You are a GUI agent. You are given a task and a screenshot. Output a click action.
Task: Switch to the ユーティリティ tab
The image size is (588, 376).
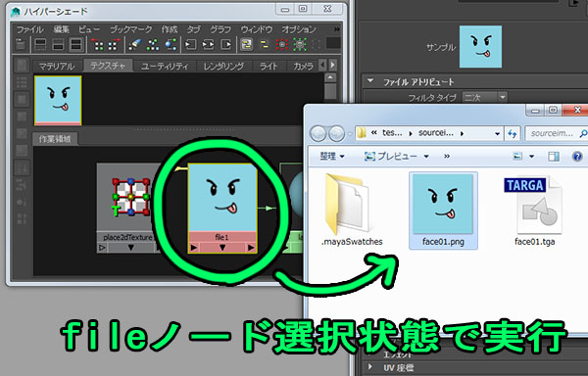pos(165,67)
